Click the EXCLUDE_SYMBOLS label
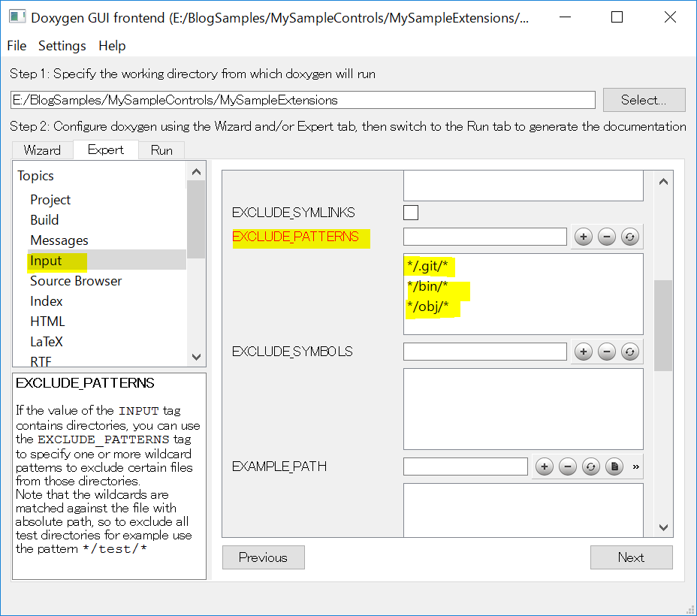The height and width of the screenshot is (616, 697). 292,352
